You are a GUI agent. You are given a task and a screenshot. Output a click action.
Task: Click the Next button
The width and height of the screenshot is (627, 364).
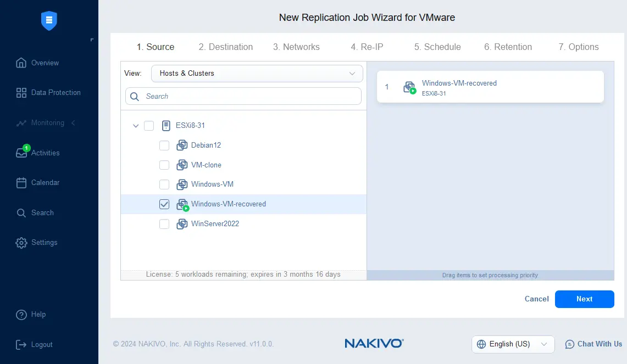584,299
